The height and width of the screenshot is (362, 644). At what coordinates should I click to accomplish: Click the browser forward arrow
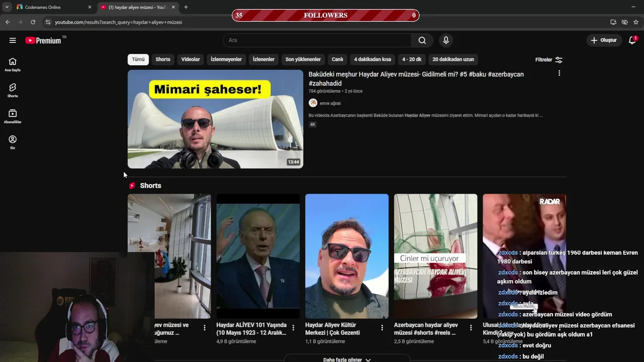pos(20,22)
